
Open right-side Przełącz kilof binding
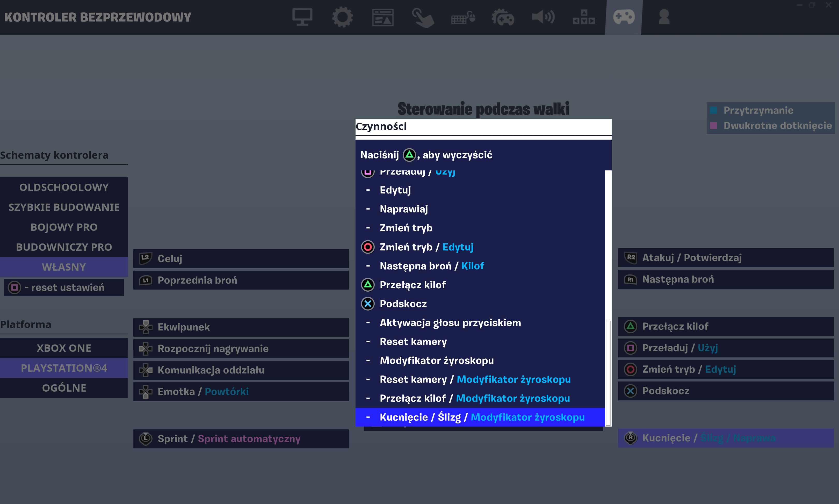click(726, 326)
